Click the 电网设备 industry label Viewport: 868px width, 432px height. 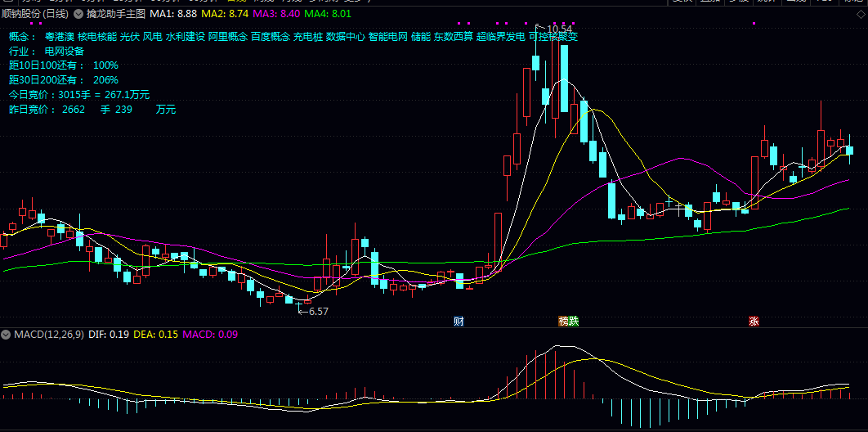pos(65,52)
